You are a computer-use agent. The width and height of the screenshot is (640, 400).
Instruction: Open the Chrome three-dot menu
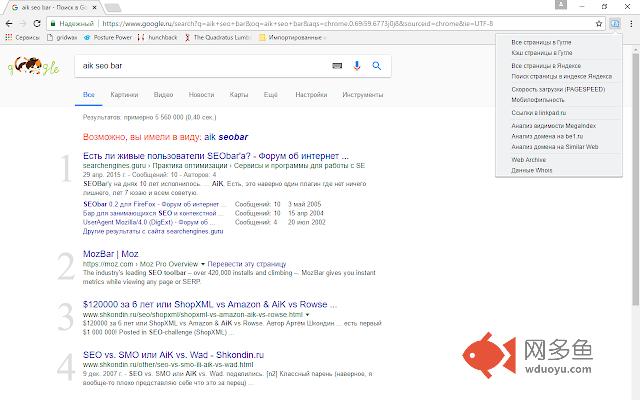(631, 24)
